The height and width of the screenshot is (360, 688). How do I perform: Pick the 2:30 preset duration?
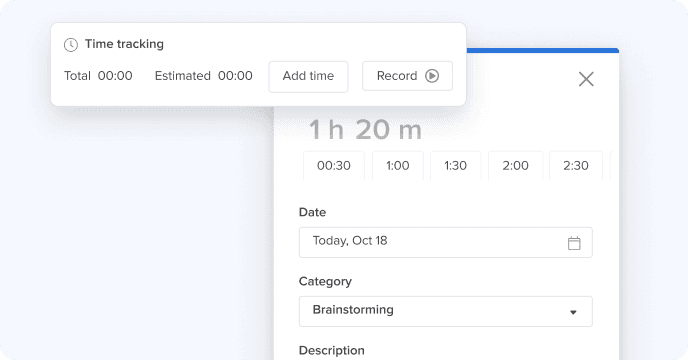576,166
